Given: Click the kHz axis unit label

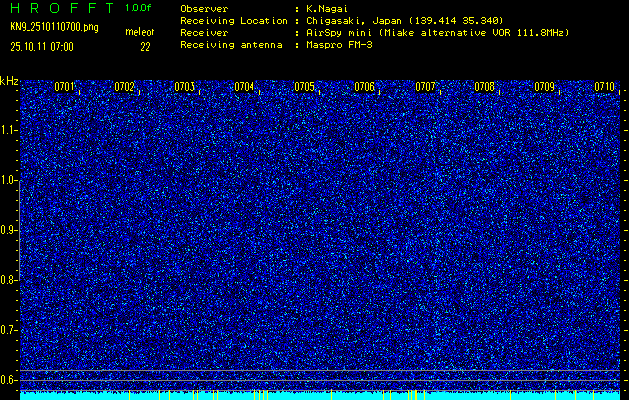Looking at the screenshot, I should [9, 80].
